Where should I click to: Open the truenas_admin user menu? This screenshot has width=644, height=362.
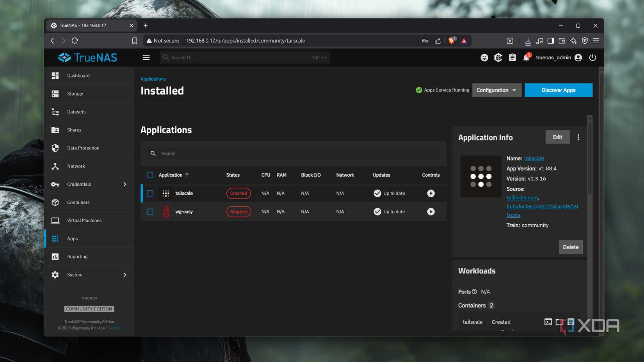point(559,58)
